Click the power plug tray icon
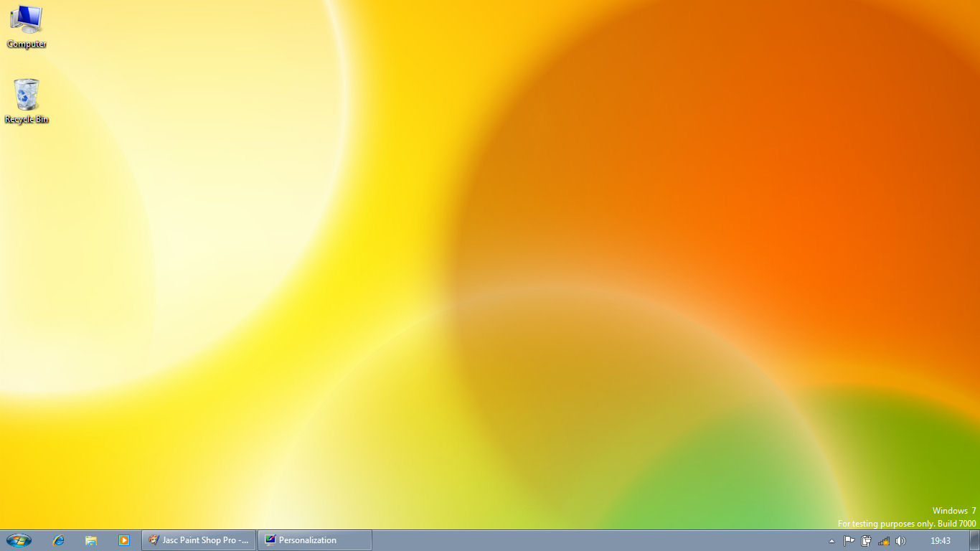This screenshot has width=980, height=551. pos(867,541)
